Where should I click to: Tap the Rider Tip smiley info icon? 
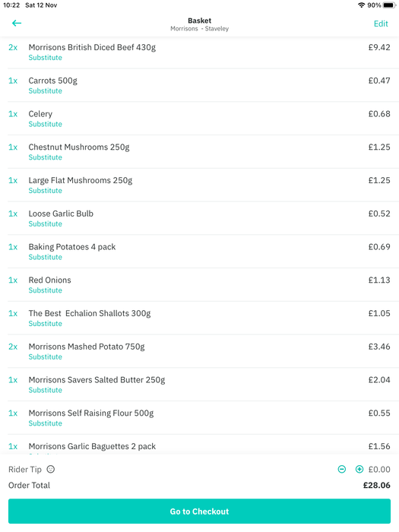(51, 469)
